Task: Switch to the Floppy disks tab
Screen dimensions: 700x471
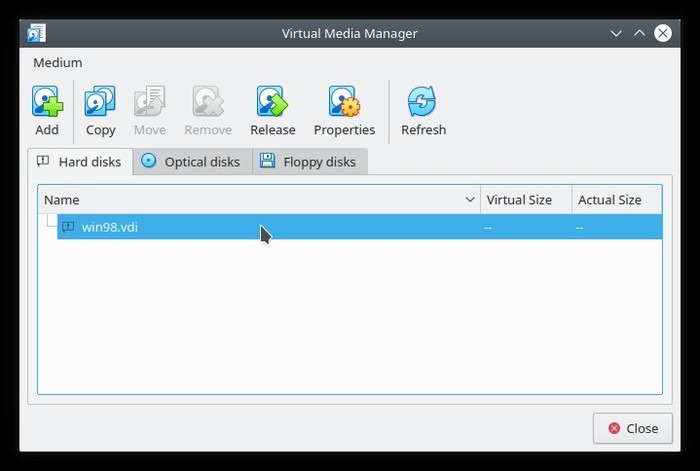Action: [x=310, y=162]
